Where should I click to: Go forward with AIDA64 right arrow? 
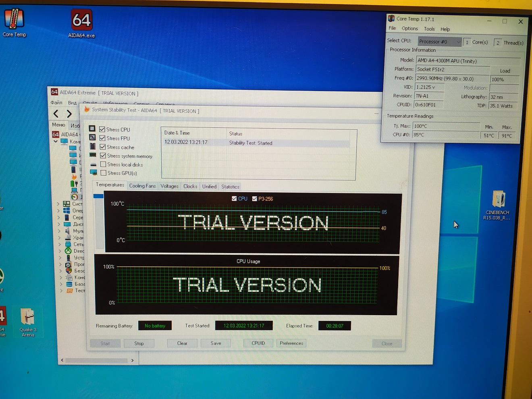click(69, 114)
